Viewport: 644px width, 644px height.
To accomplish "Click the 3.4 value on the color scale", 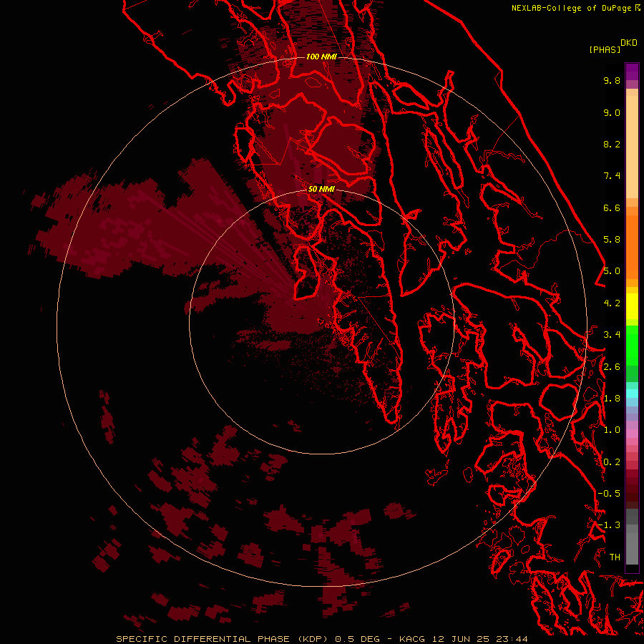I will coord(612,335).
